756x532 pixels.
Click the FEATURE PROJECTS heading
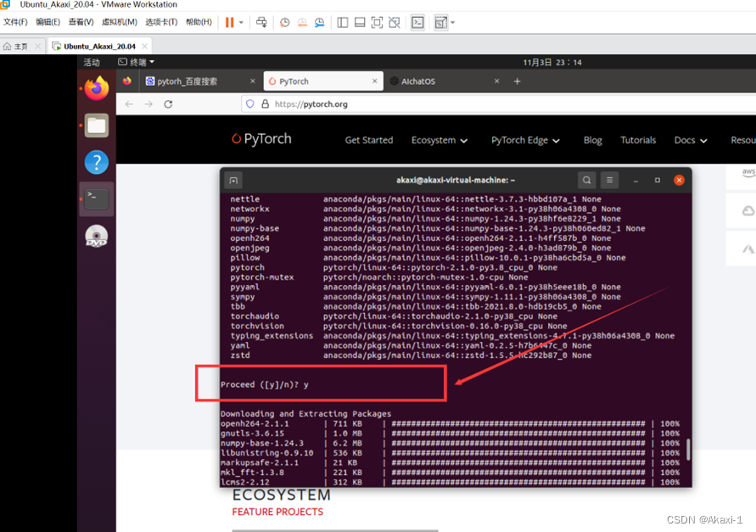(x=277, y=512)
